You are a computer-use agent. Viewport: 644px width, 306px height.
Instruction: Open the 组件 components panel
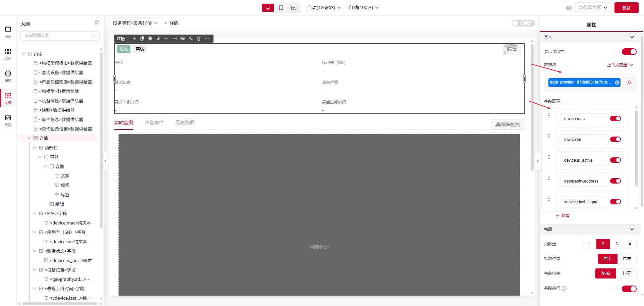(8, 54)
